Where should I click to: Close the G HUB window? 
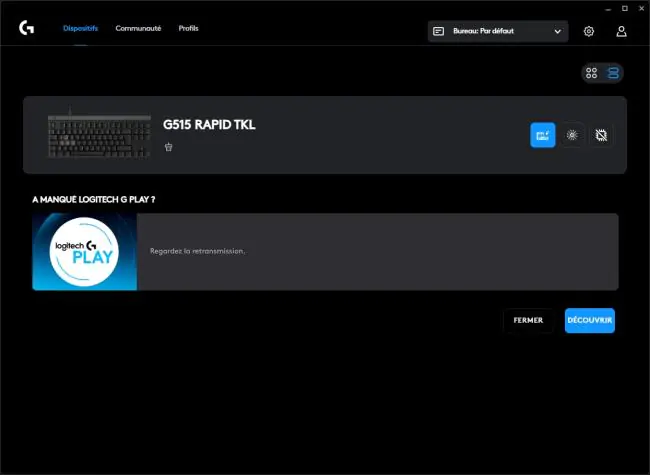coord(642,8)
